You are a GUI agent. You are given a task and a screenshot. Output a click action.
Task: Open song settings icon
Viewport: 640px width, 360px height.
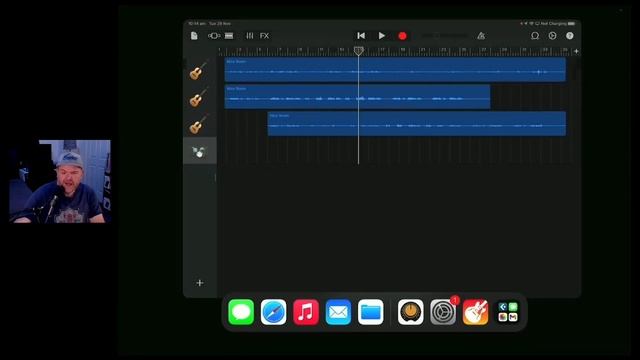tap(552, 36)
